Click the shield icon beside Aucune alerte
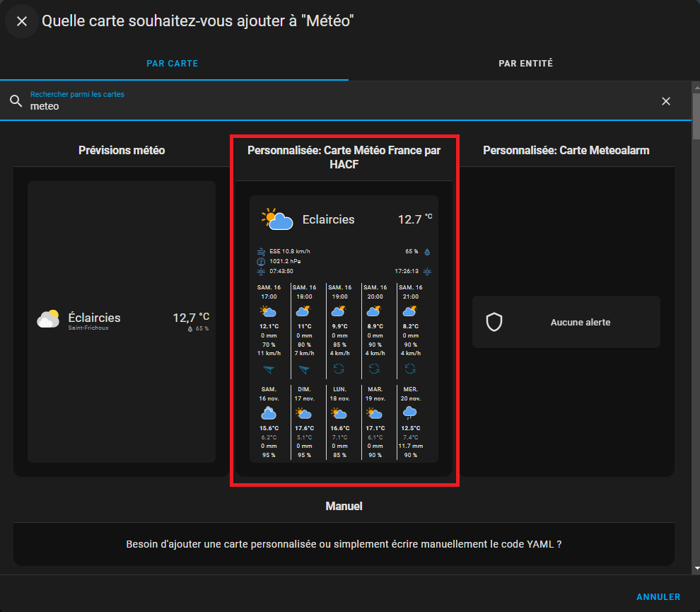 (x=494, y=322)
